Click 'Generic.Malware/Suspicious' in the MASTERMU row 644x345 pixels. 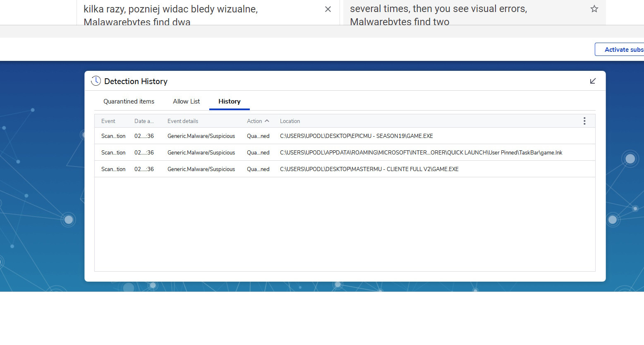pos(201,169)
